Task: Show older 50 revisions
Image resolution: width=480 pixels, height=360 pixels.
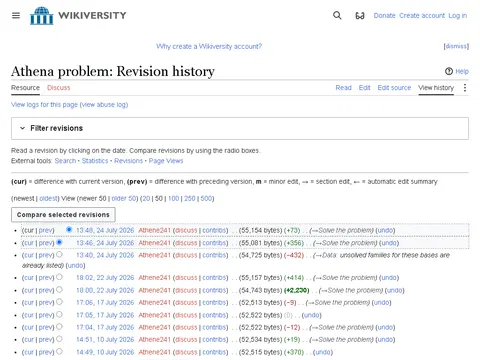Action: [x=123, y=198]
